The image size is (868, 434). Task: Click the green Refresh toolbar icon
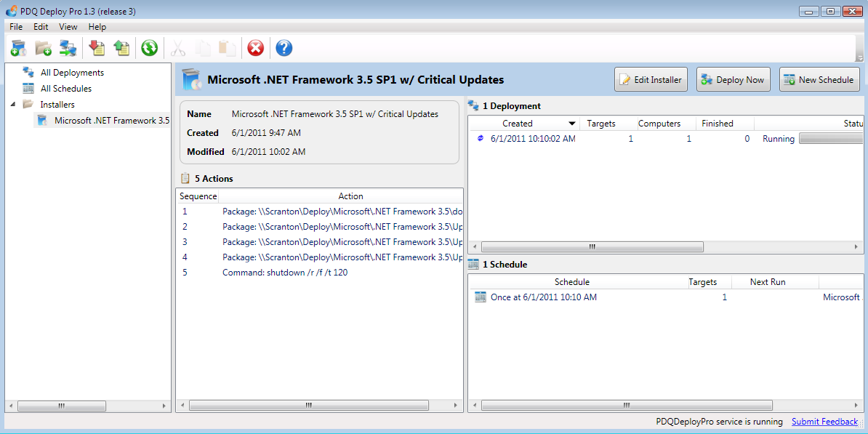tap(149, 48)
